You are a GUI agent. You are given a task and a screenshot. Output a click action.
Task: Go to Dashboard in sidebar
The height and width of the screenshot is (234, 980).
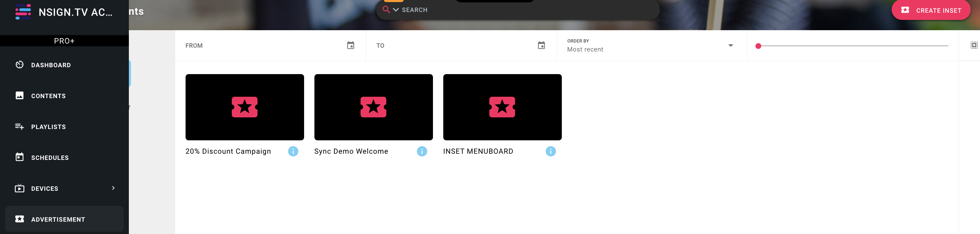[x=51, y=65]
